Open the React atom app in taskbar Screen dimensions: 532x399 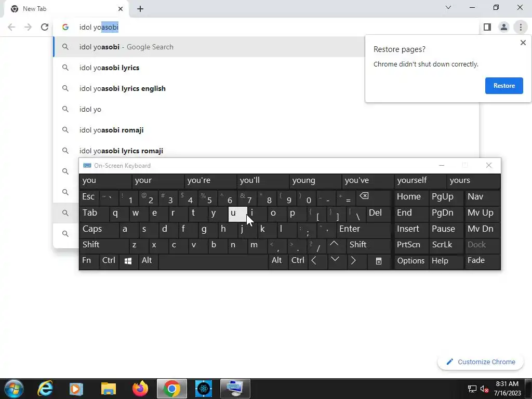pos(204,389)
